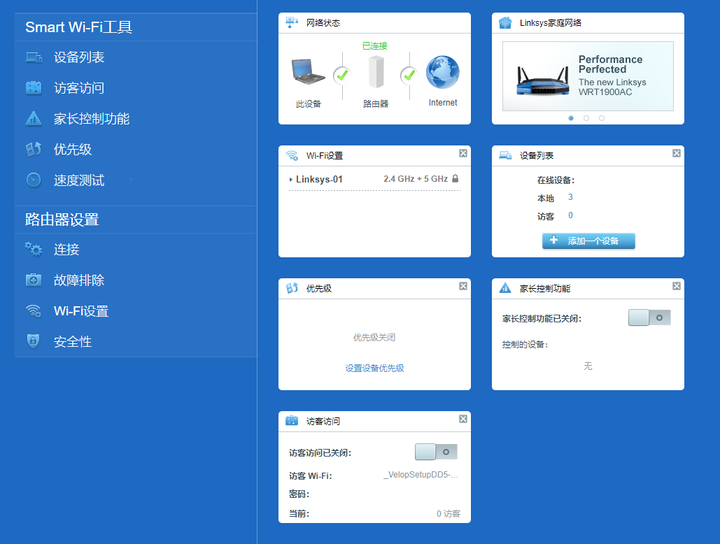Click the 访客访问 widget header icon
The image size is (720, 544).
(x=292, y=421)
